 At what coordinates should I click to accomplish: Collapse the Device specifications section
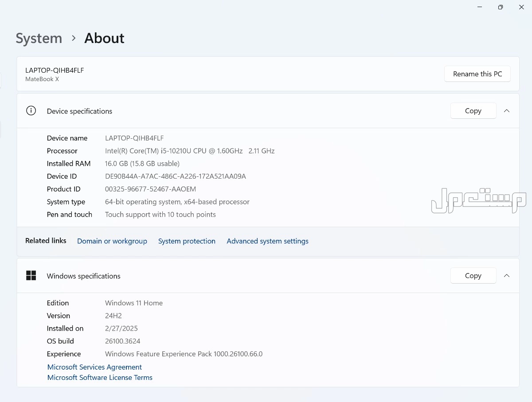tap(507, 111)
